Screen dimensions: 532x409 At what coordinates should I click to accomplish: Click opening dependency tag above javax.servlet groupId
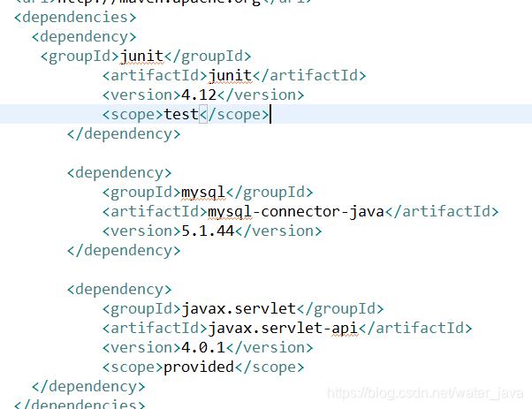point(119,290)
